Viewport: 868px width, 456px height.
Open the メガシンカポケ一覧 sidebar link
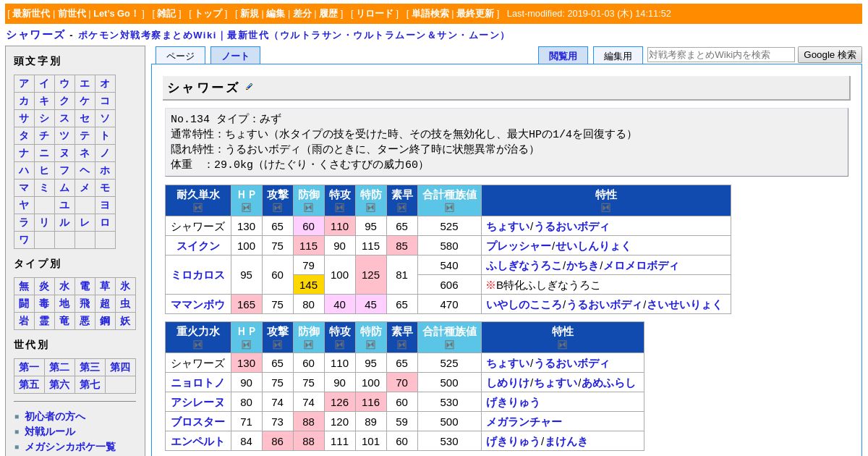coord(70,447)
